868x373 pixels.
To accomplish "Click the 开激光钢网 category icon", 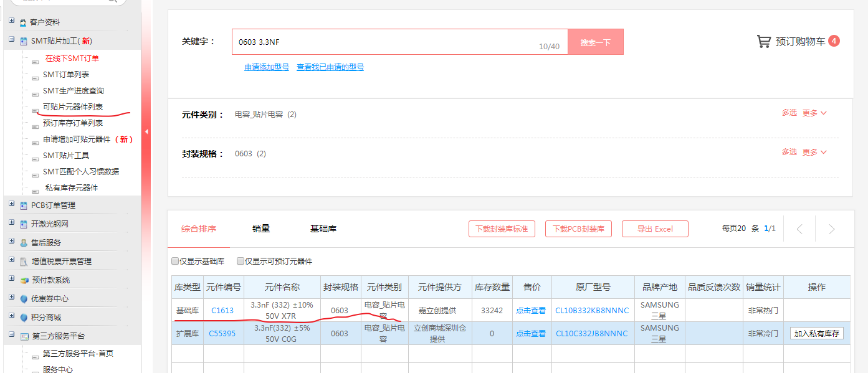I will click(23, 224).
